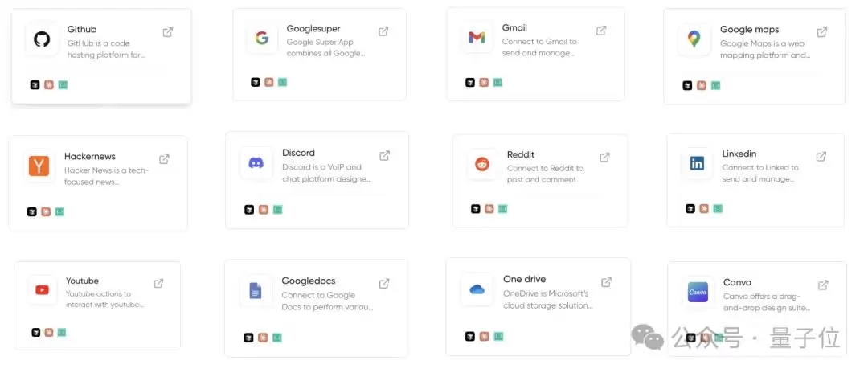Click the Reddit alien logo
Image resolution: width=868 pixels, height=373 pixels.
click(482, 164)
